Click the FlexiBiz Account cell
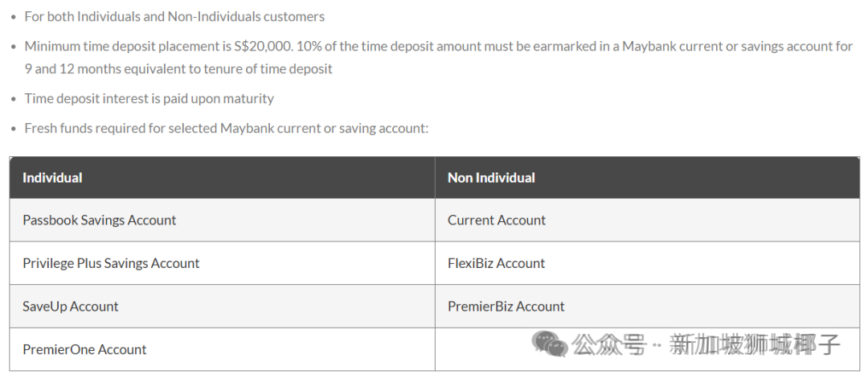Screen dimensions: 868x379 [x=496, y=263]
